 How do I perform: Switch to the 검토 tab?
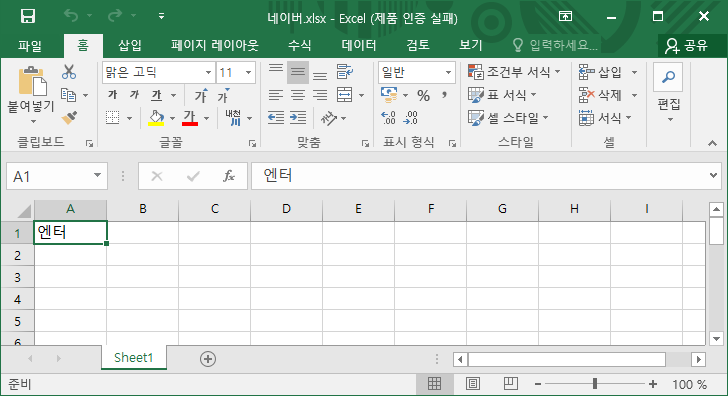(418, 45)
